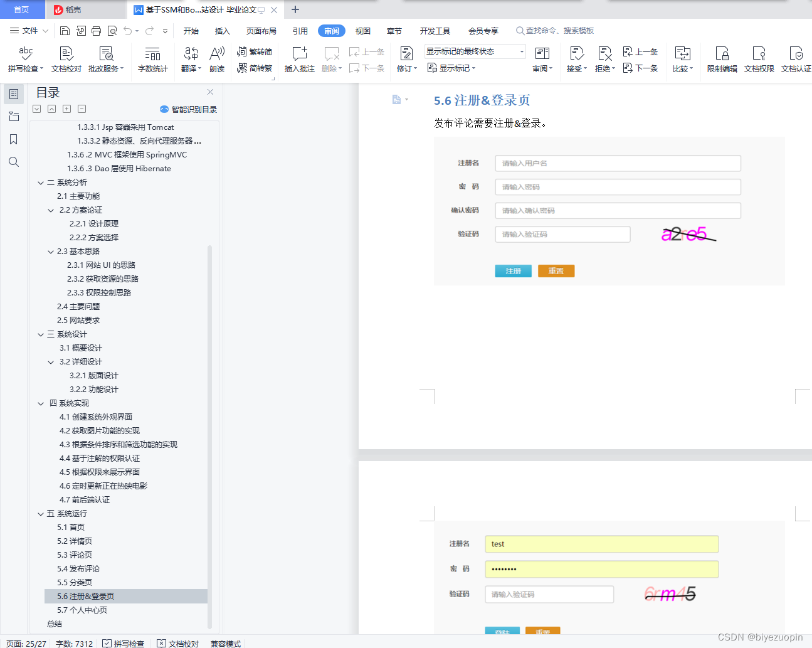This screenshot has height=648, width=812.
Task: Select the 目录 outline icon in the left sidebar
Action: coord(14,94)
